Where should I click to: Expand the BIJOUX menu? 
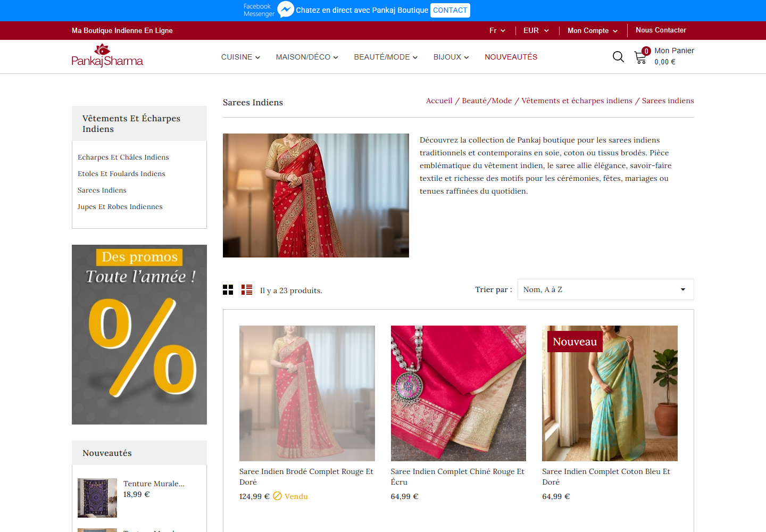[451, 57]
